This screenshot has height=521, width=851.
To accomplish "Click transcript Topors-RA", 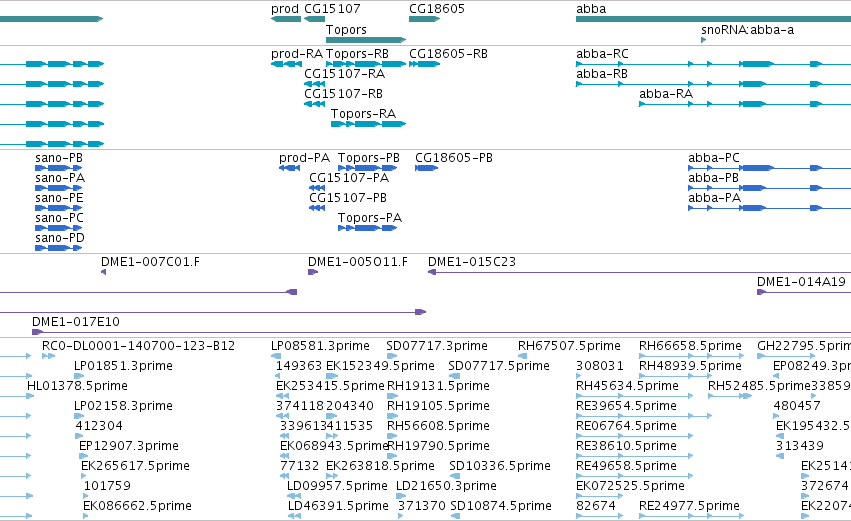I will (369, 124).
